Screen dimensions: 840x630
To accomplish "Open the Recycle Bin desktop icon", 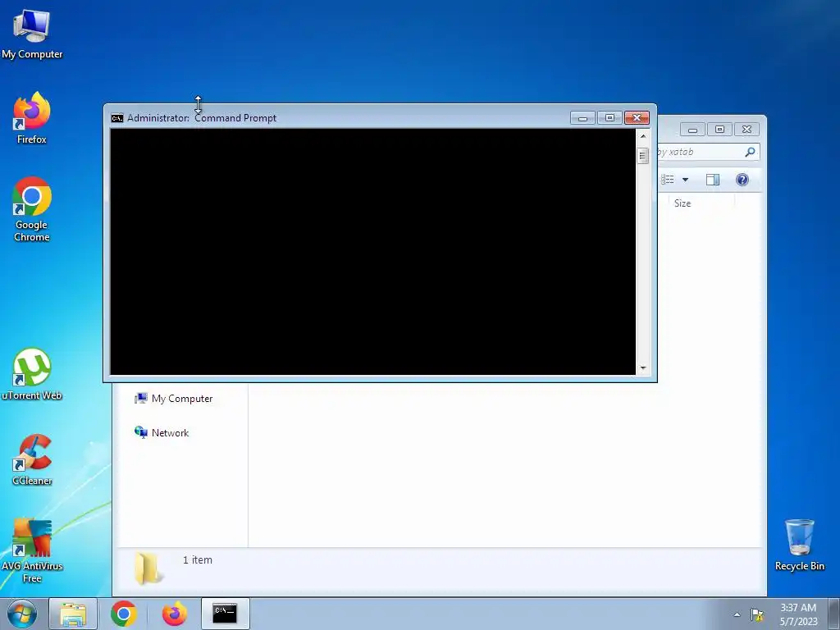I will click(x=799, y=545).
